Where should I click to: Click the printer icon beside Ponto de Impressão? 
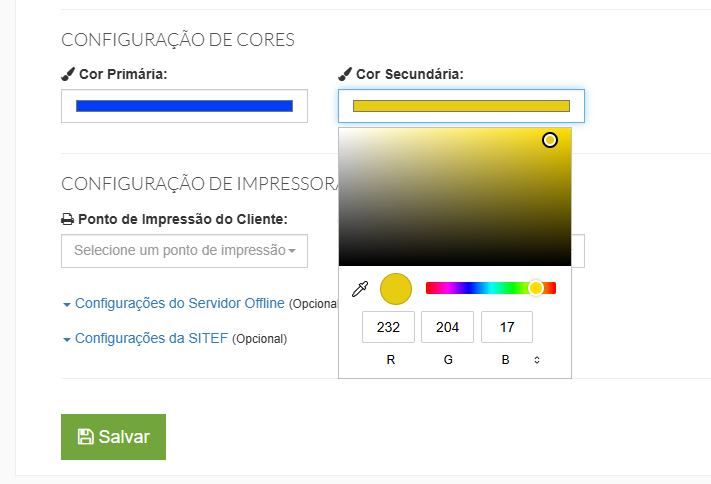click(x=68, y=220)
